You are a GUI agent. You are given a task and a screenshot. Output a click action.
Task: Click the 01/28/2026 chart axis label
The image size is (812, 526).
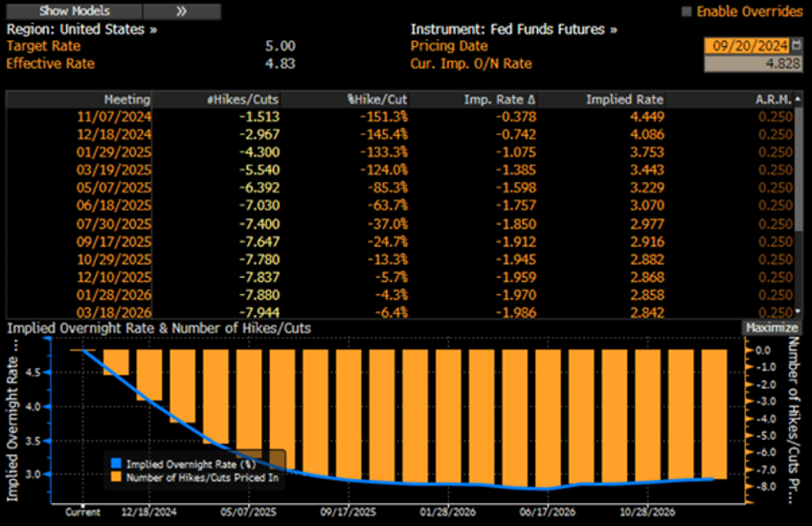(447, 512)
